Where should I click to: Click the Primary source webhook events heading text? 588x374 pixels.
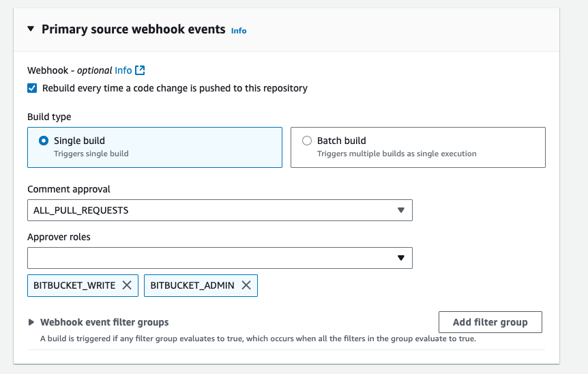133,29
